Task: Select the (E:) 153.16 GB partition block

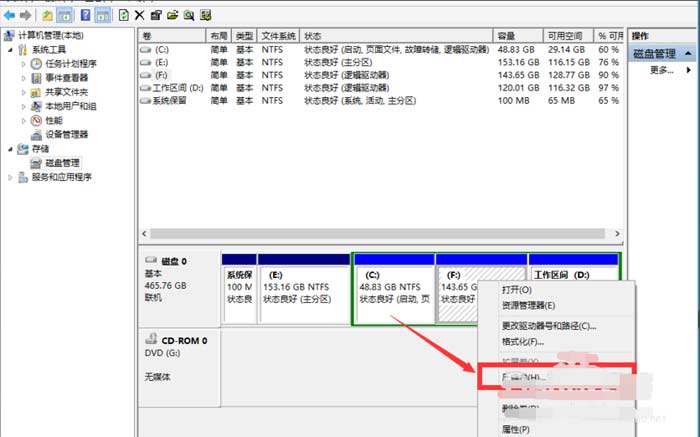Action: 304,289
